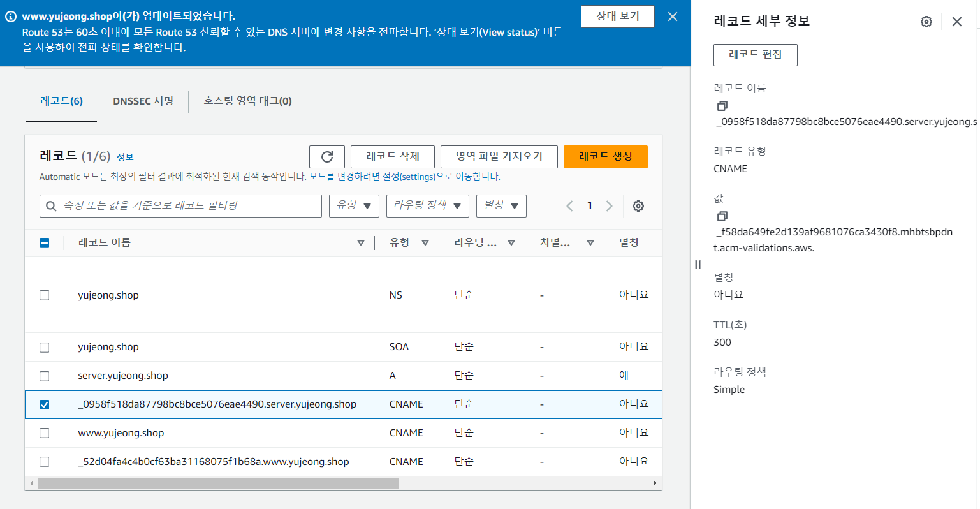Viewport: 980px width, 509px height.
Task: Check the _52d04fa4 CNAME record
Action: click(44, 462)
